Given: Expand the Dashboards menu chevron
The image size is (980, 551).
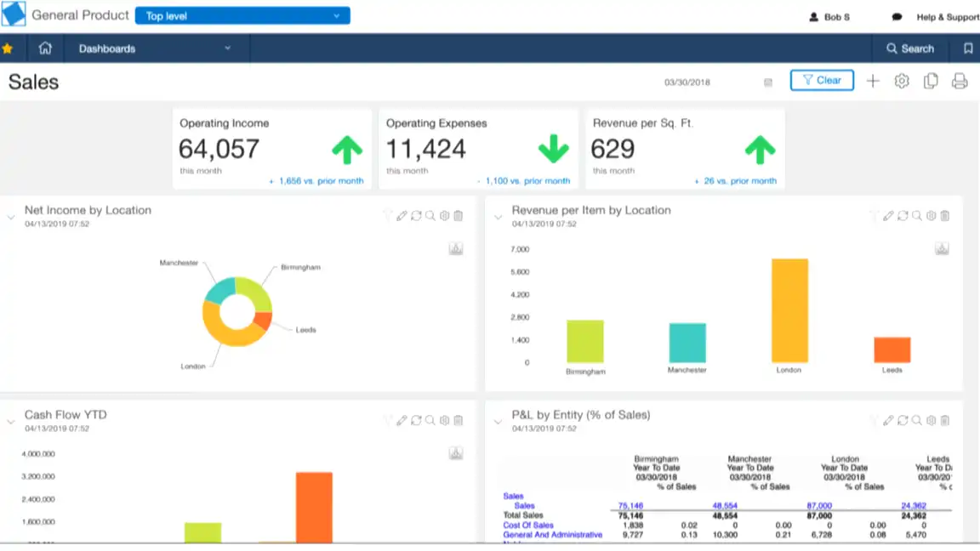Looking at the screenshot, I should (x=227, y=48).
